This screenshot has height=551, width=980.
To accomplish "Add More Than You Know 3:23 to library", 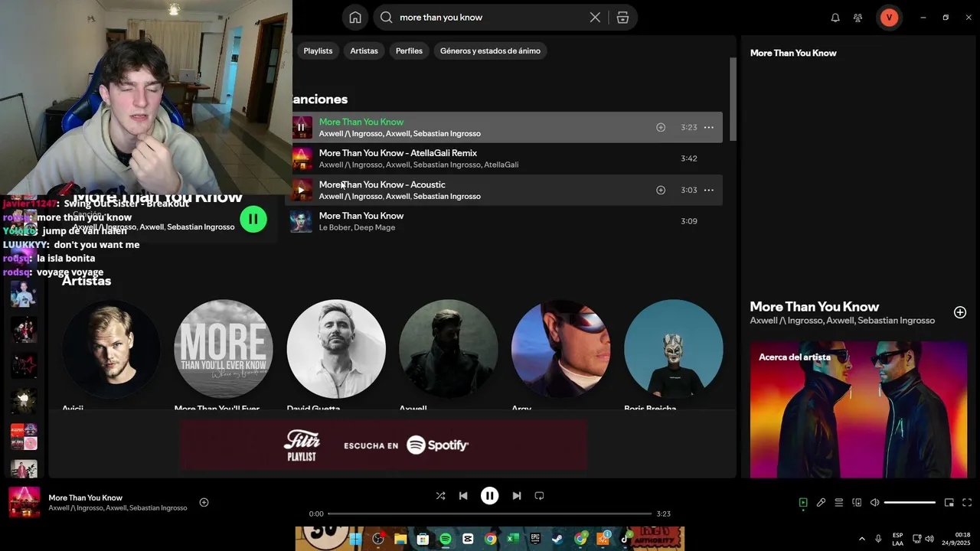I will [661, 127].
